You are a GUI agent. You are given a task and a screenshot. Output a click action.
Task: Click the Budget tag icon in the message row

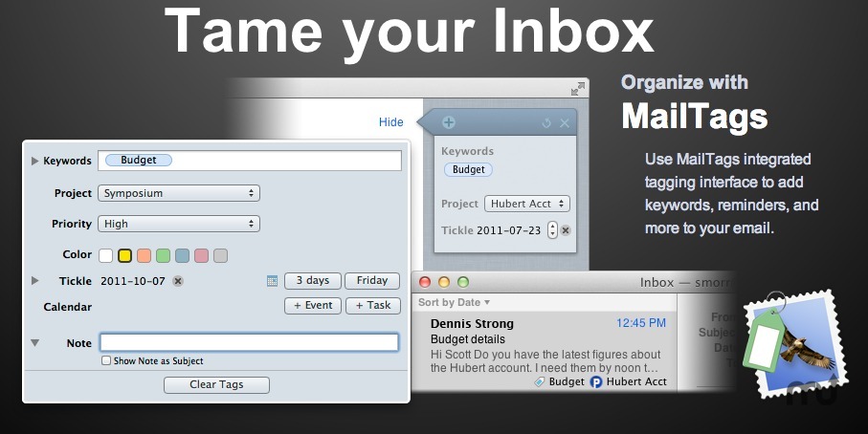point(540,382)
